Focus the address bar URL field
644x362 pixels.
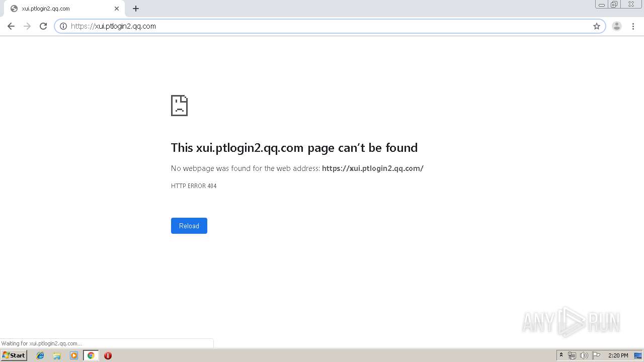pos(330,26)
